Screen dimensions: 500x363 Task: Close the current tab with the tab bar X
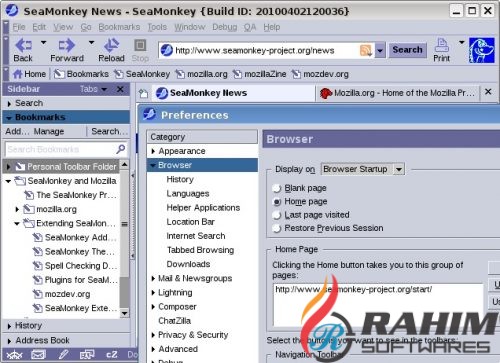488,92
